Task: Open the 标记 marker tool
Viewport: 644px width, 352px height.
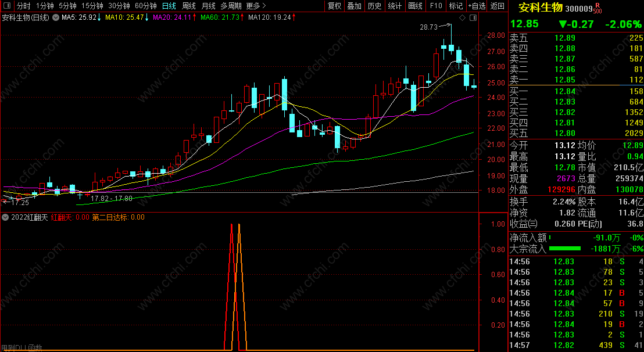Action: [456, 6]
